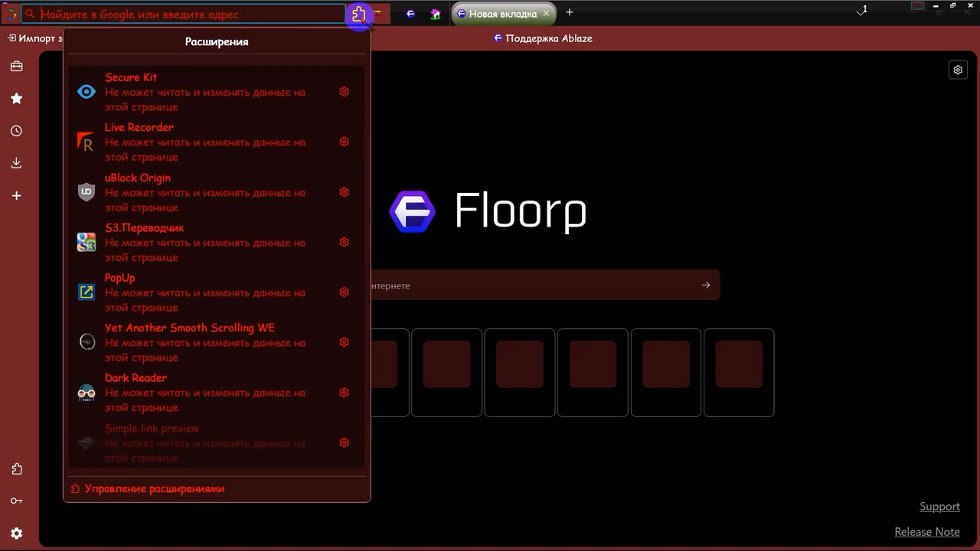Open Live Recorder settings gear

345,142
